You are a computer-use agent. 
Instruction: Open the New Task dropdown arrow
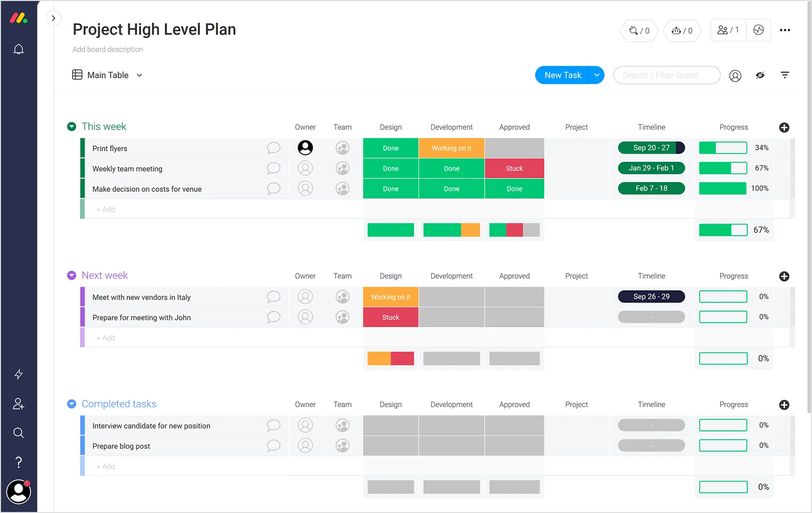coord(597,75)
